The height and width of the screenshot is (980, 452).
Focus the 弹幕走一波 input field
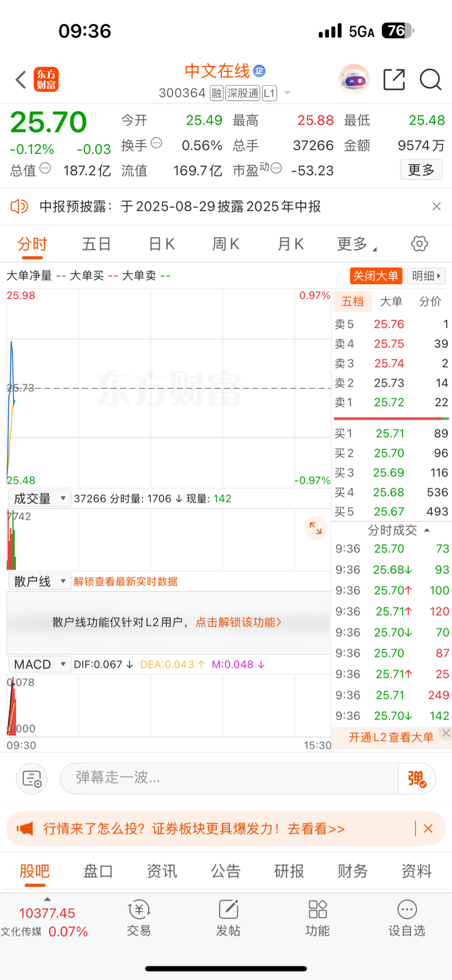(230, 779)
